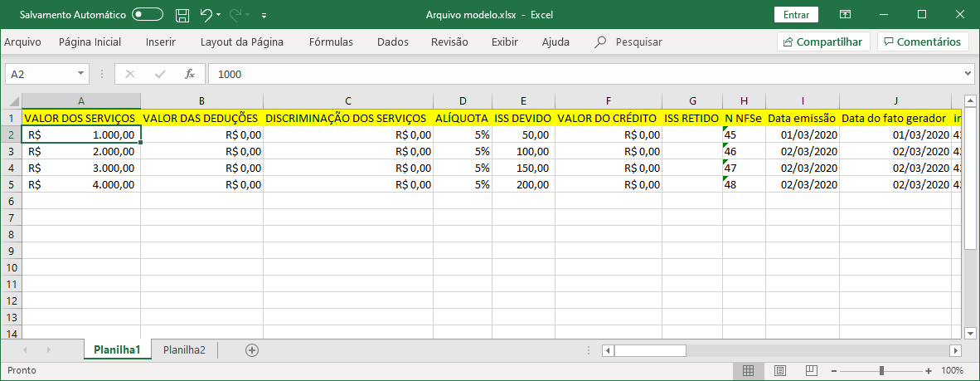Click the Undo arrow icon
The height and width of the screenshot is (381, 980).
pos(206,15)
